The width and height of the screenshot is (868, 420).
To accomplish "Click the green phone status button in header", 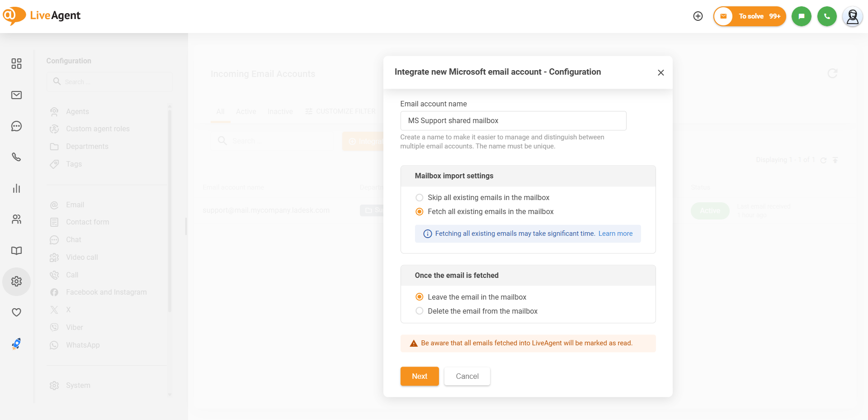I will point(827,16).
